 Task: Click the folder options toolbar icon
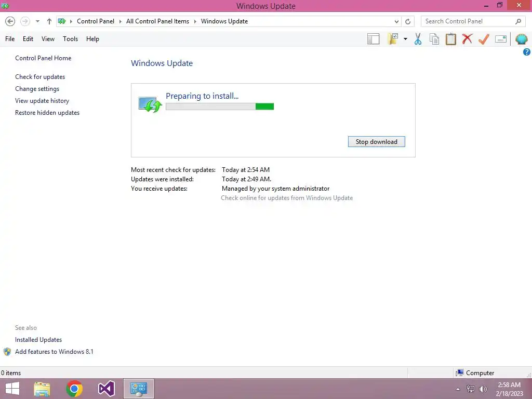click(x=393, y=39)
